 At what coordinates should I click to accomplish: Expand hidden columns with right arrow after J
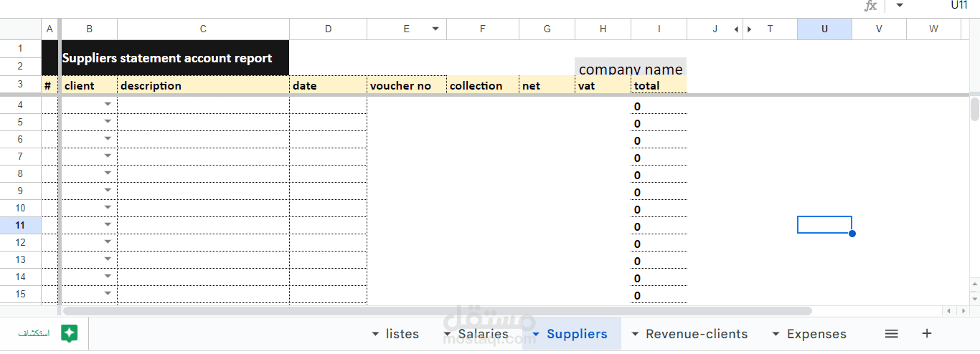[750, 29]
